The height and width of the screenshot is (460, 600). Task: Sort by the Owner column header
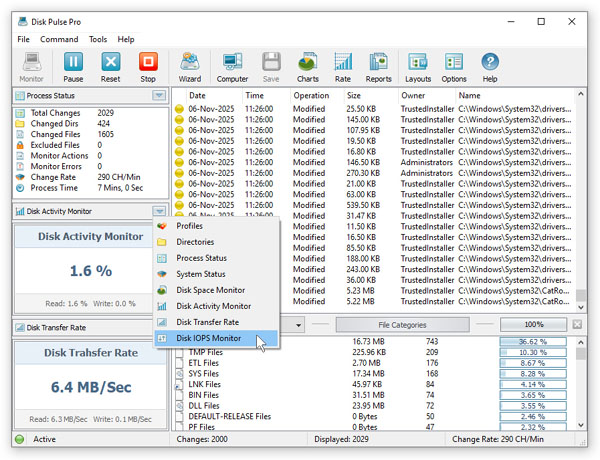426,96
